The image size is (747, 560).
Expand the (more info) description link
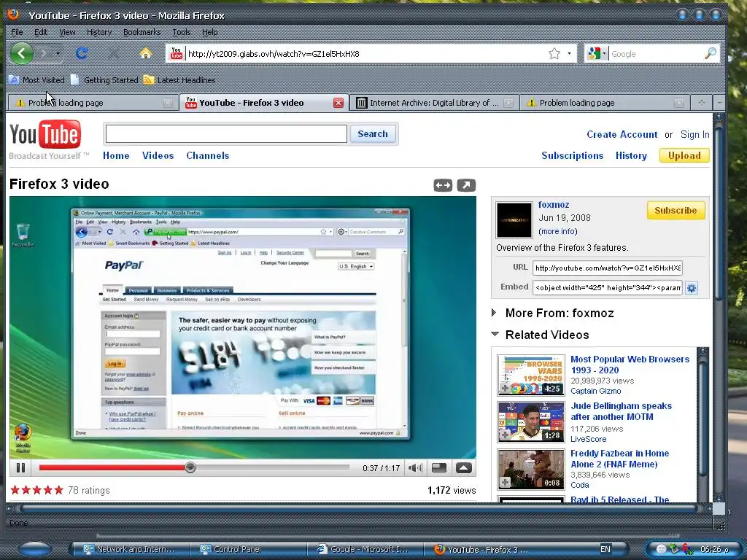click(558, 231)
